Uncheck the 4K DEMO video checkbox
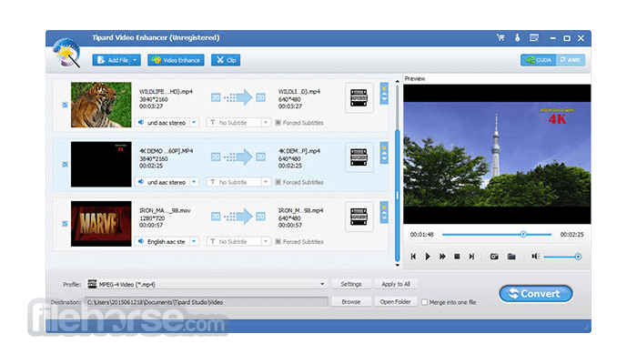This screenshot has height=364, width=637. [x=65, y=164]
